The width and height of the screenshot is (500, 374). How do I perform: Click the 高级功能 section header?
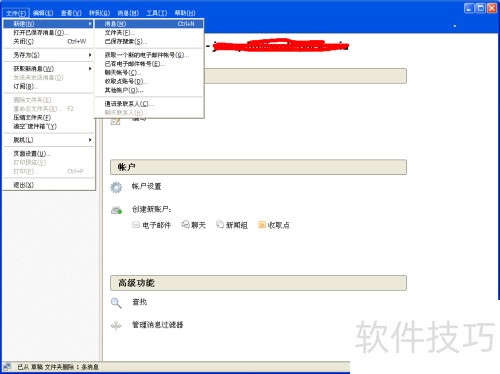coord(258,283)
